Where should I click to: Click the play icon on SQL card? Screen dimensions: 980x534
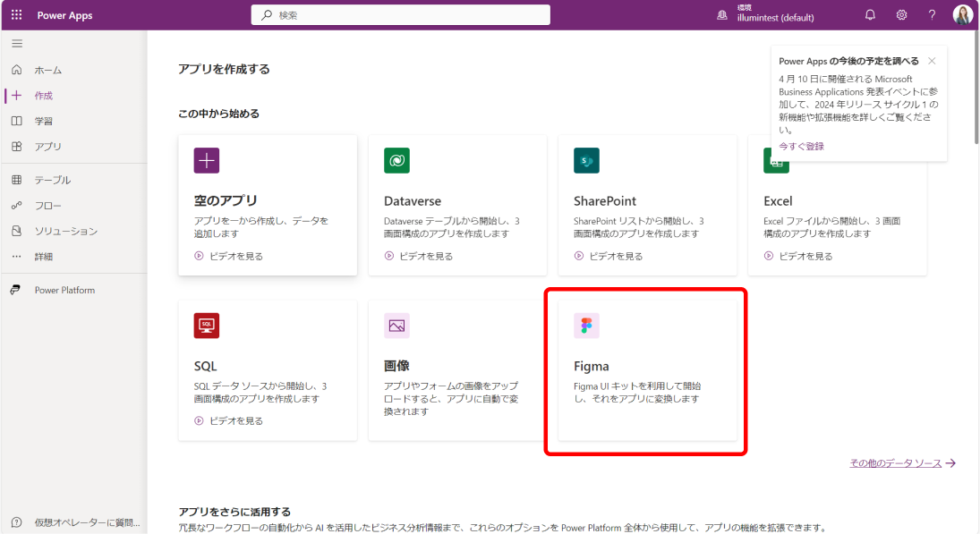(x=199, y=421)
